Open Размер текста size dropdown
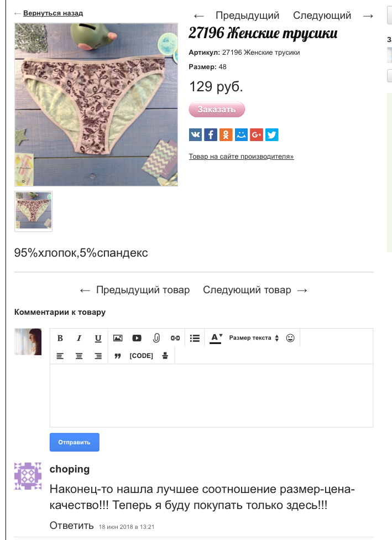 (x=254, y=338)
